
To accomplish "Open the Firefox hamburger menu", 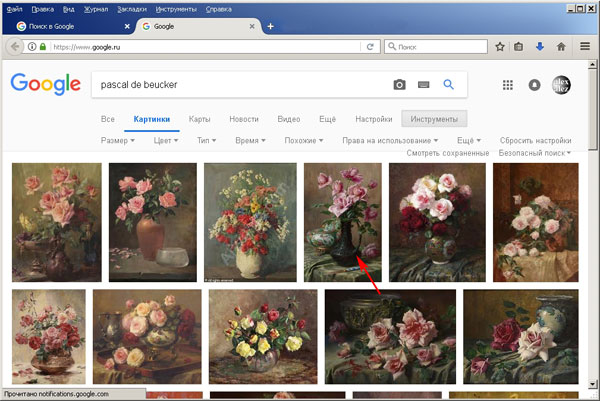I will tap(585, 46).
